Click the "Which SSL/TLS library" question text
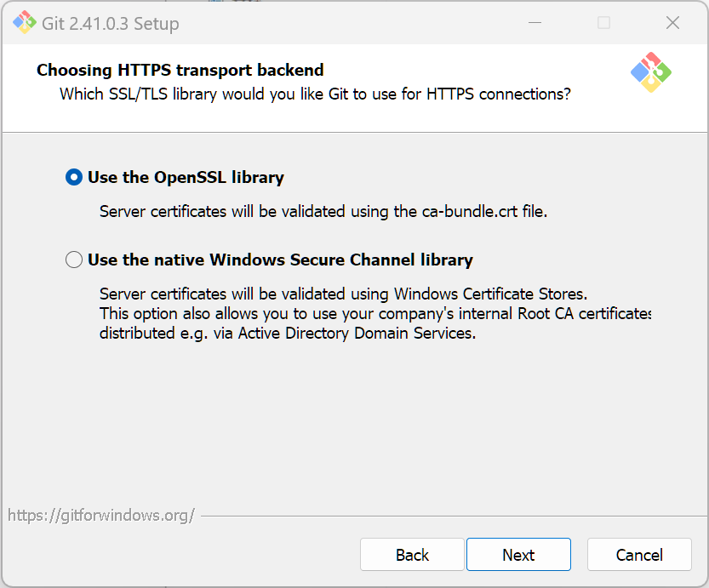 315,94
